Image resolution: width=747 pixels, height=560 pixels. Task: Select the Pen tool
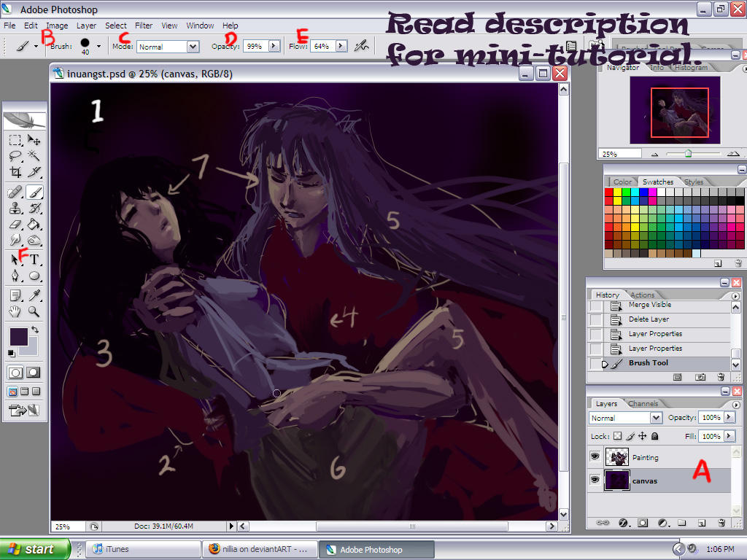click(15, 276)
